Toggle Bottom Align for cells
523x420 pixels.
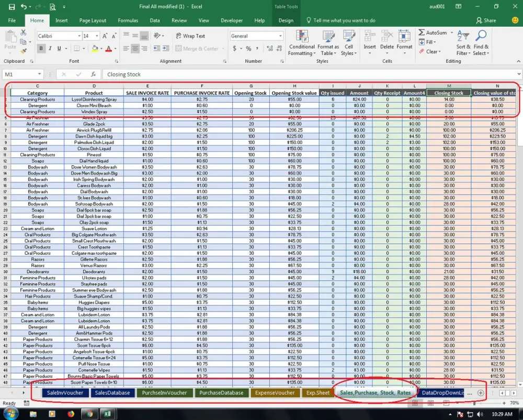pyautogui.click(x=144, y=36)
